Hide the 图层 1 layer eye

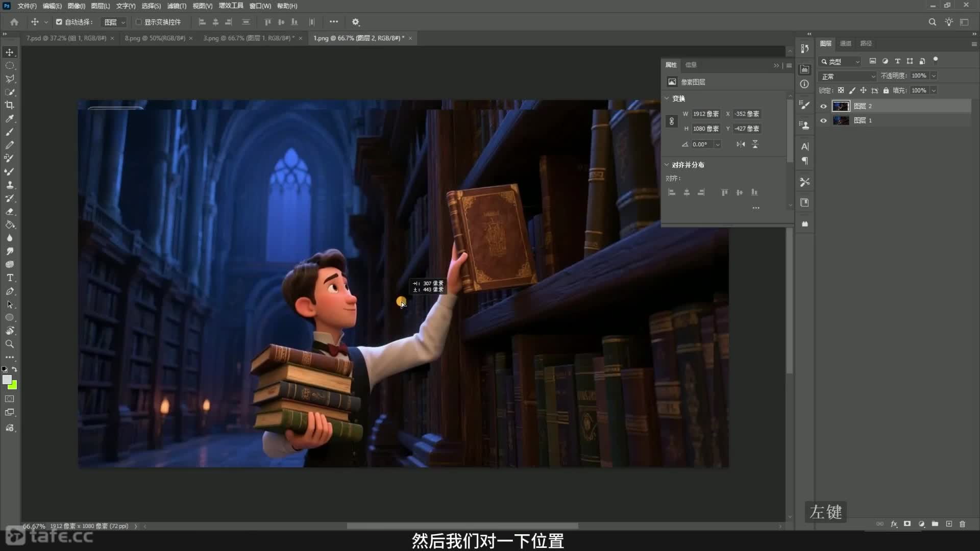point(823,120)
